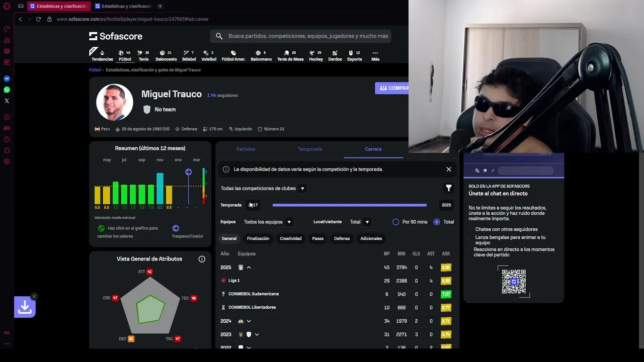This screenshot has width=644, height=362.
Task: Click the filter funnel icon
Action: click(x=448, y=188)
